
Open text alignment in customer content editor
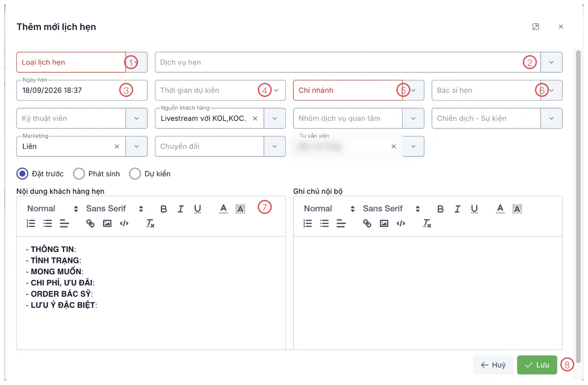pyautogui.click(x=64, y=224)
